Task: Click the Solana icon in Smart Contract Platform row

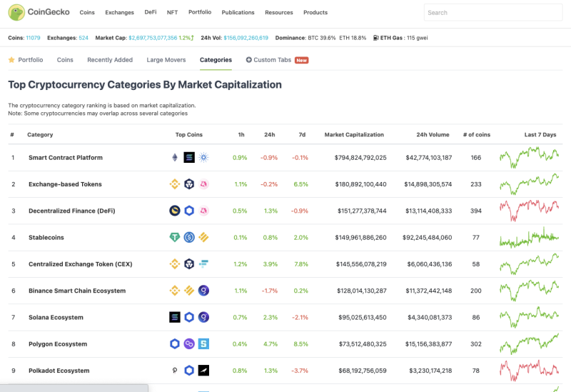Action: (189, 157)
